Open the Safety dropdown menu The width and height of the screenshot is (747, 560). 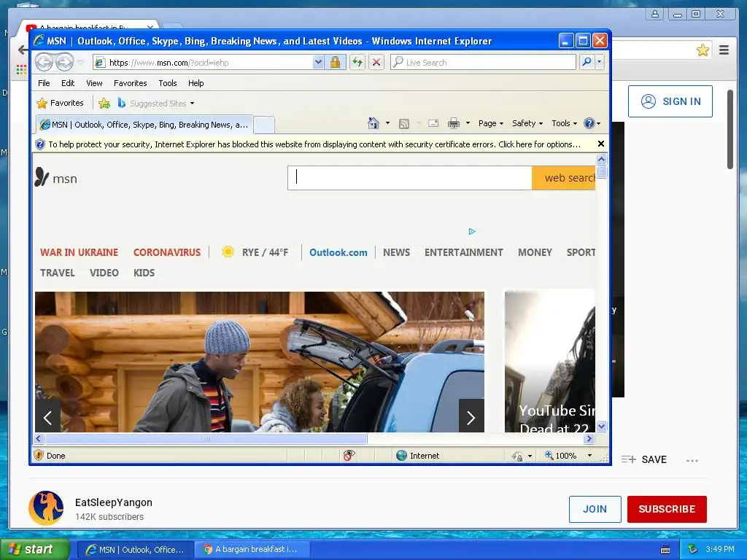point(527,123)
